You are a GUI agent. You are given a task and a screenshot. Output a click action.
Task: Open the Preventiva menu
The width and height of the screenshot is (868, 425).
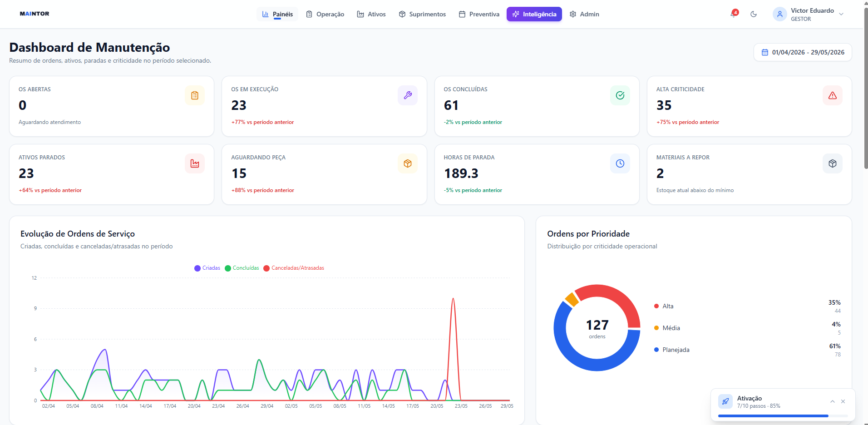[x=479, y=14]
